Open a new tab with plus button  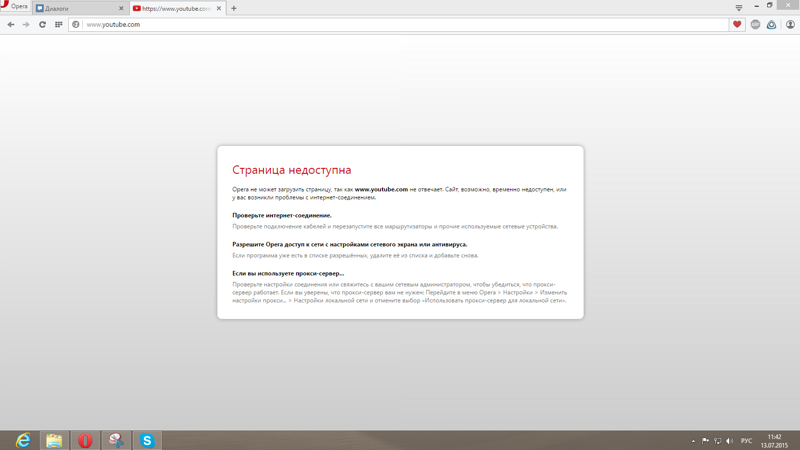click(x=234, y=8)
